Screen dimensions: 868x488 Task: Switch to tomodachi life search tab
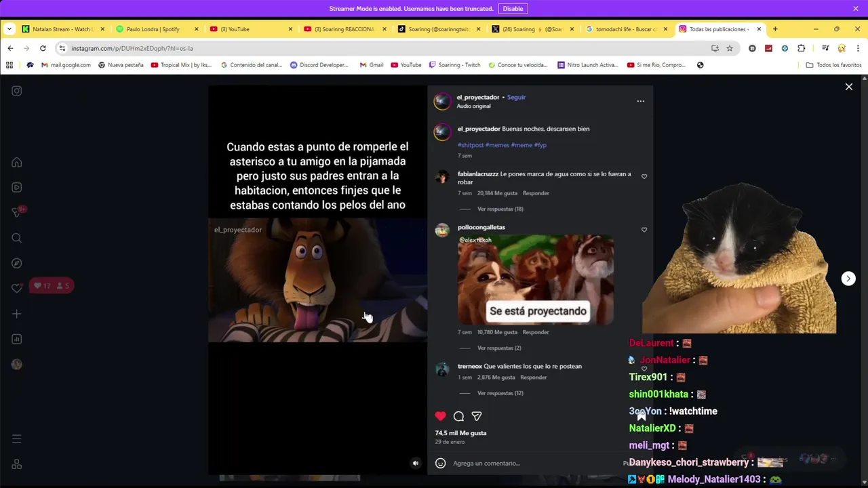[x=627, y=29]
